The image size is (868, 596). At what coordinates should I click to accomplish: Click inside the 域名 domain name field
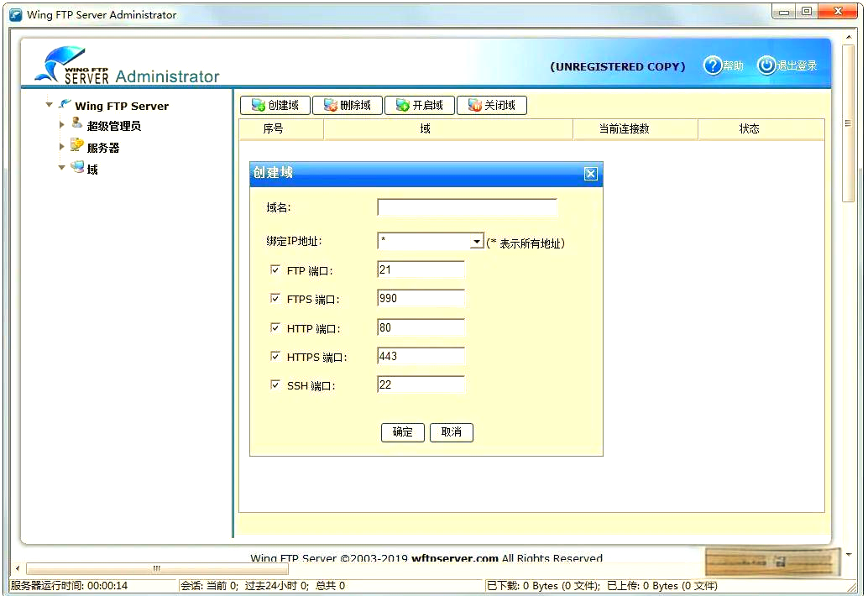[467, 207]
